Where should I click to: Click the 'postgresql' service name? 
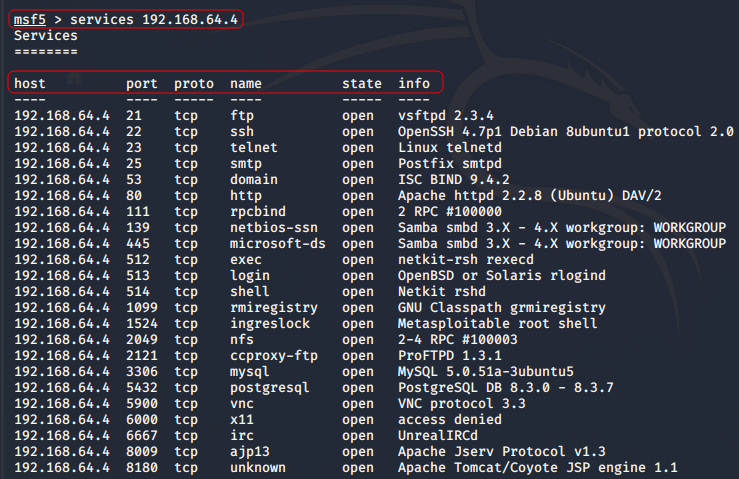pos(270,388)
